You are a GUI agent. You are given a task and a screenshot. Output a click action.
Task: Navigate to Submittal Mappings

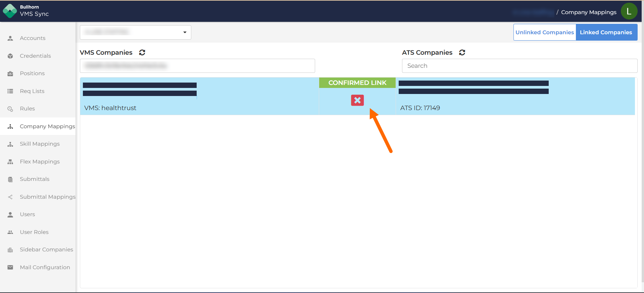pyautogui.click(x=47, y=197)
